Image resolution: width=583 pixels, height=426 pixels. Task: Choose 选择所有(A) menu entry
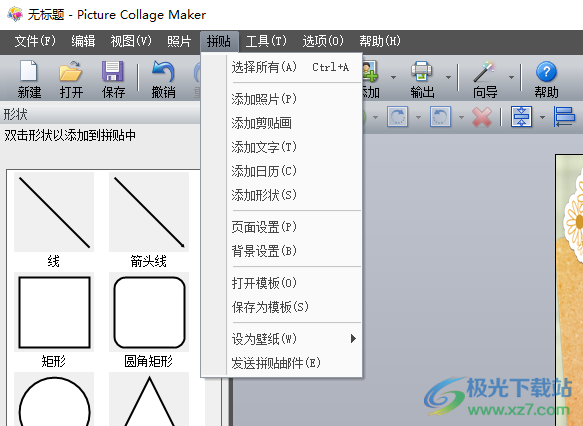pyautogui.click(x=294, y=67)
